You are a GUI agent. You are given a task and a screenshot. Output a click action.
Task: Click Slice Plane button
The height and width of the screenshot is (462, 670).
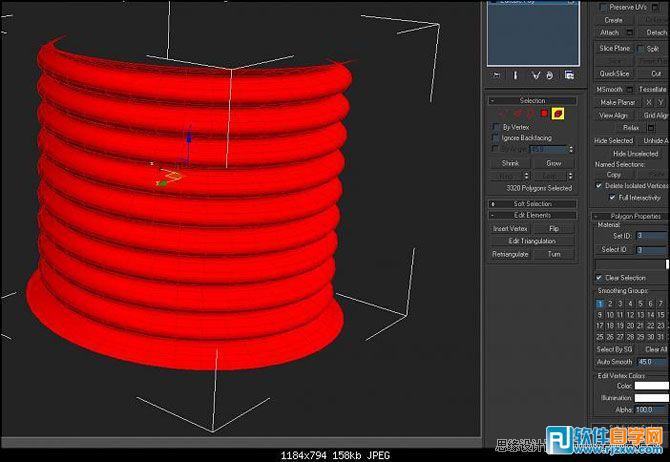point(614,48)
